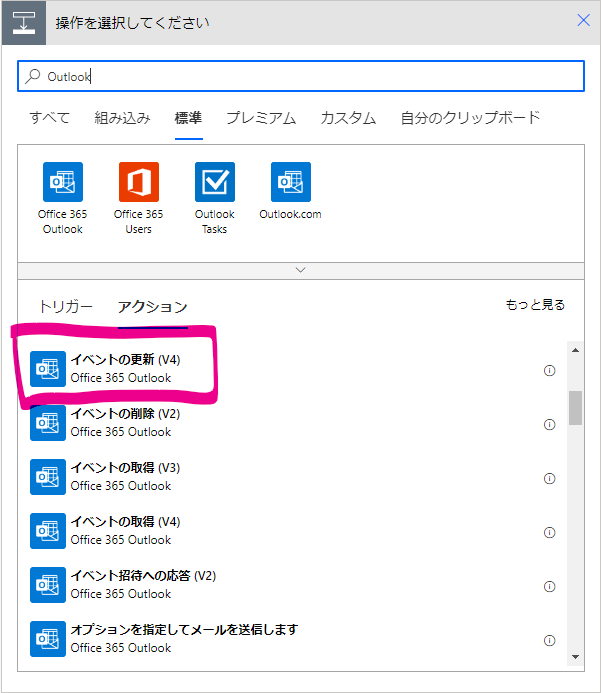The width and height of the screenshot is (601, 693).
Task: Click the Outlook.com connector label
Action: pos(290,214)
